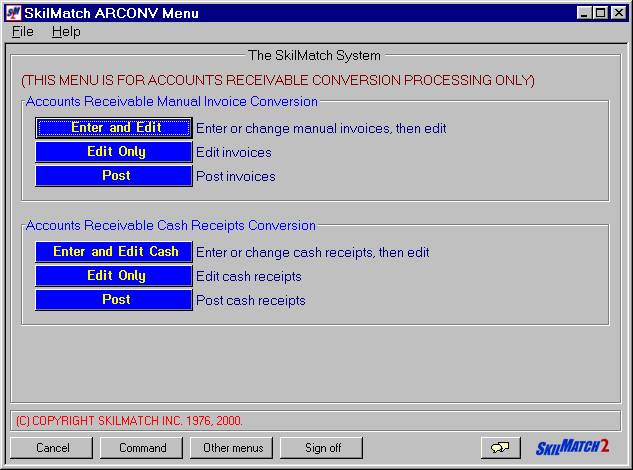Click Edit Only next to Edit cash receipts
Viewport: 633px width, 470px height.
(x=114, y=276)
